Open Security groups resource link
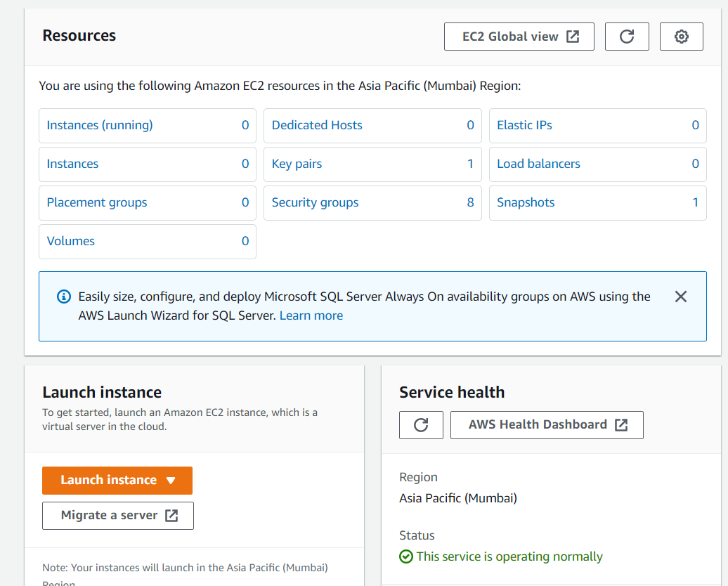The height and width of the screenshot is (586, 728). [x=316, y=202]
